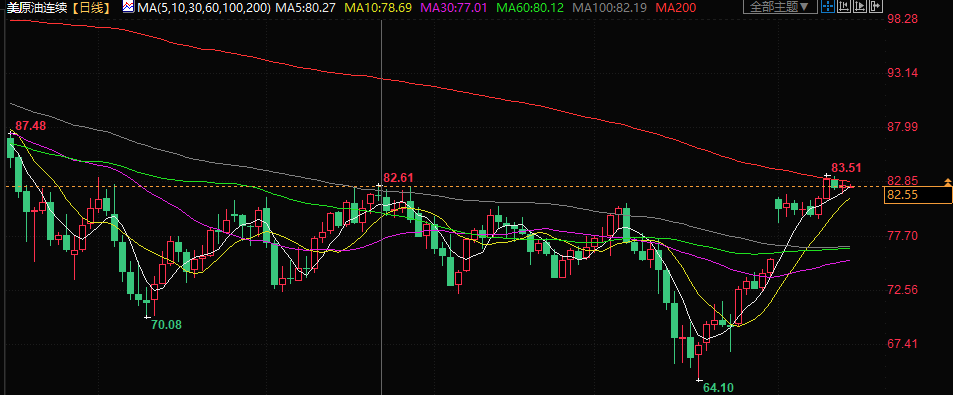Click the 67.41 axis price label
The image size is (953, 395).
(x=902, y=344)
